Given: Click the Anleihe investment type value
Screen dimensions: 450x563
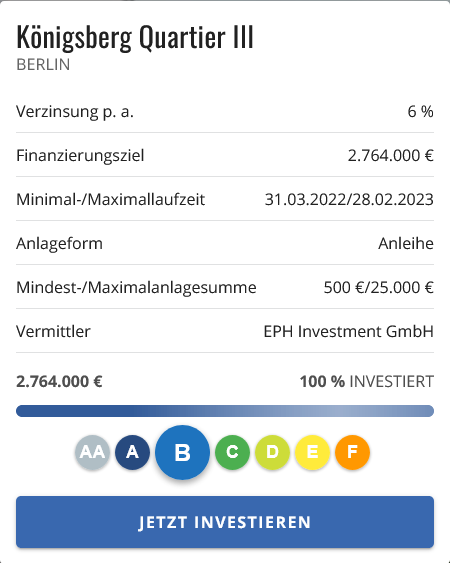Looking at the screenshot, I should [406, 243].
